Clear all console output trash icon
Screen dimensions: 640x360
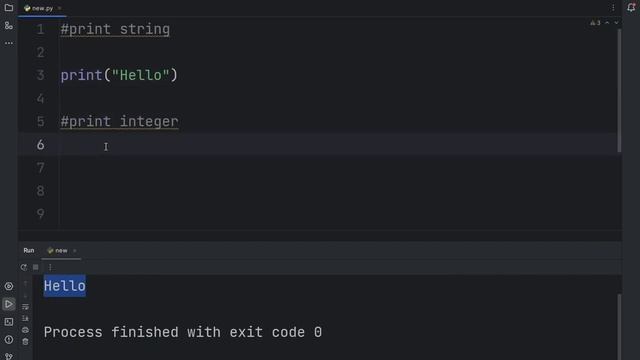[x=25, y=342]
